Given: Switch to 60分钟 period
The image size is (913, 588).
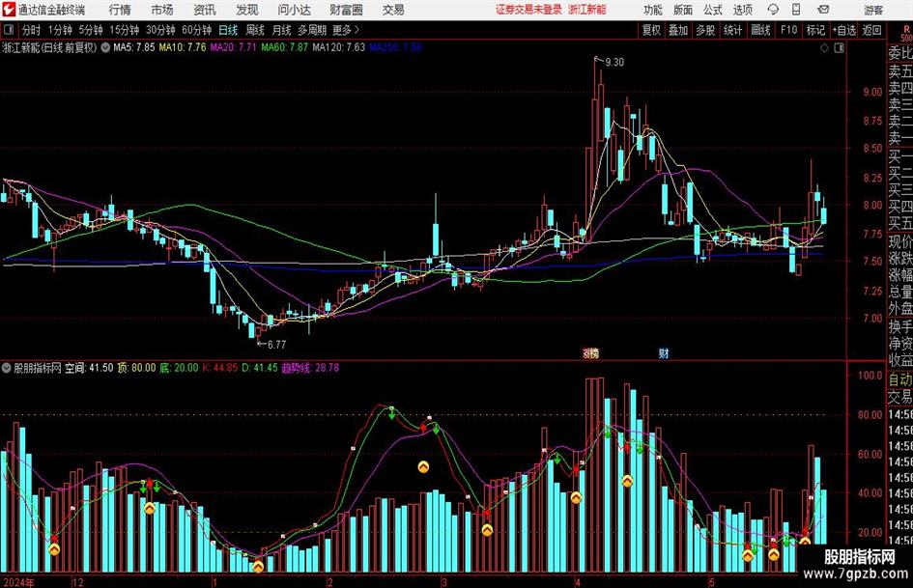Looking at the screenshot, I should (197, 30).
